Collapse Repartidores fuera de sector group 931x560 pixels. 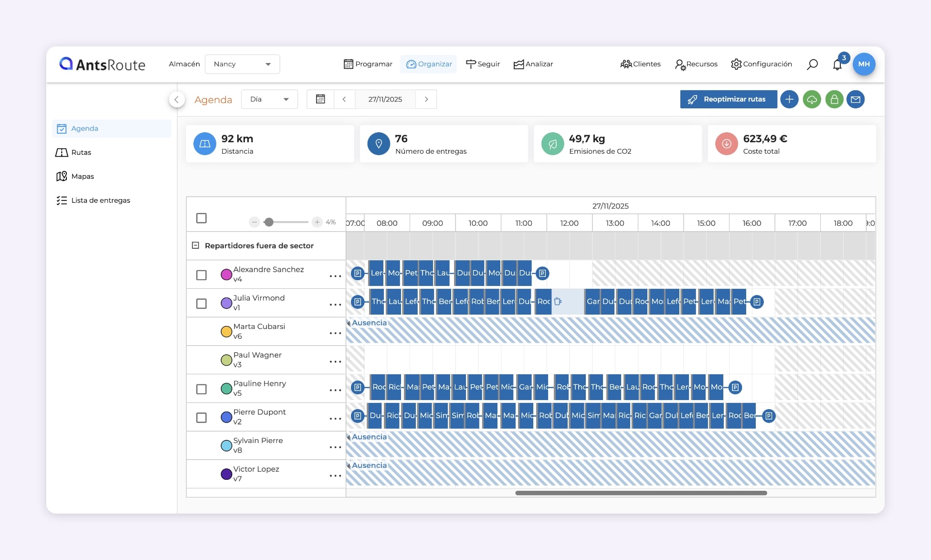(195, 245)
